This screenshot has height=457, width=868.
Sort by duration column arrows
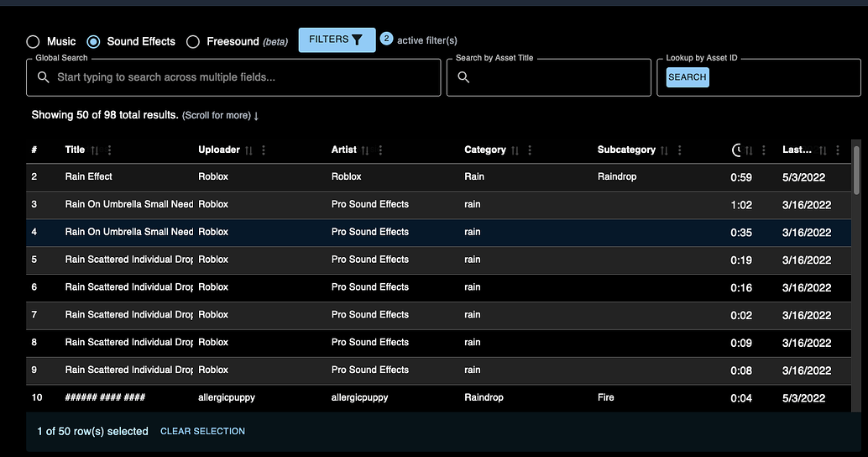pyautogui.click(x=749, y=150)
